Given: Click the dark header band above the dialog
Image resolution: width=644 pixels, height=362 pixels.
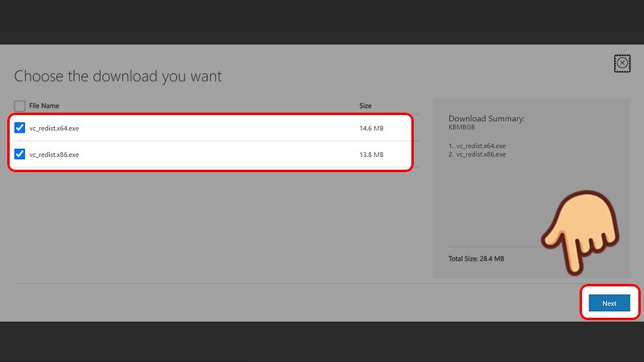Looking at the screenshot, I should click(322, 21).
